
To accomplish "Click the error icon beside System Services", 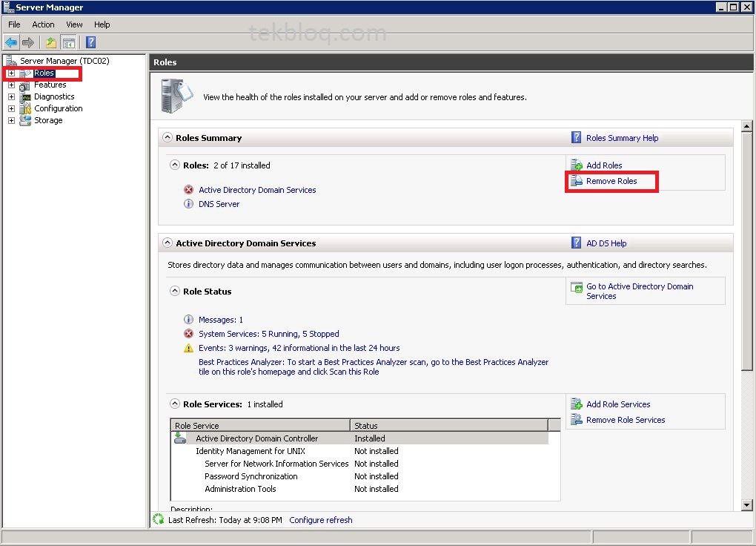I will click(x=188, y=334).
